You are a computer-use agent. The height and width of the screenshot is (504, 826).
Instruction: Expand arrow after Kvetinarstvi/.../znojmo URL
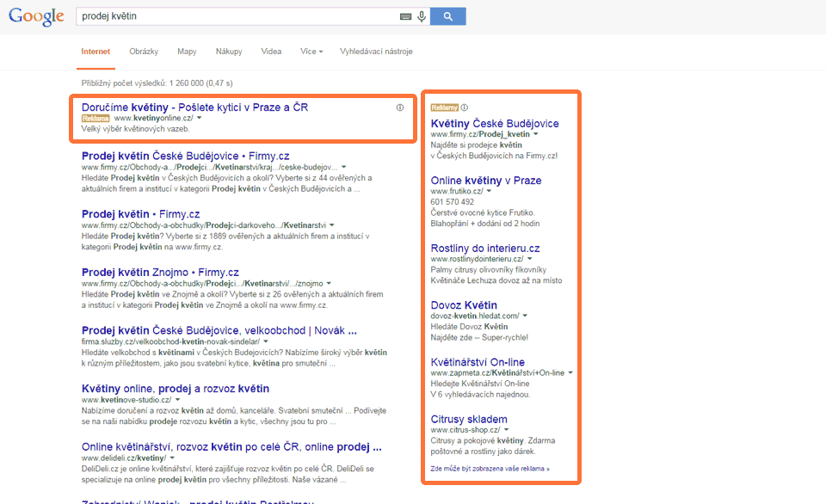click(x=329, y=284)
